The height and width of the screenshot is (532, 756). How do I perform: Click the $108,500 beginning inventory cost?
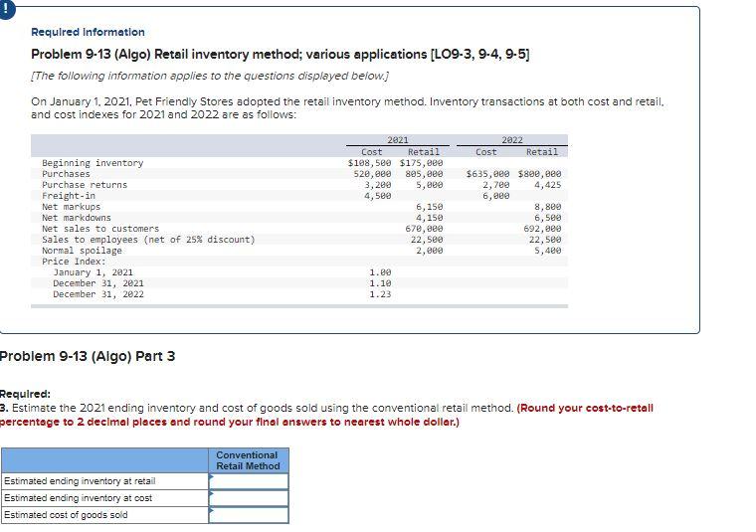pyautogui.click(x=369, y=163)
